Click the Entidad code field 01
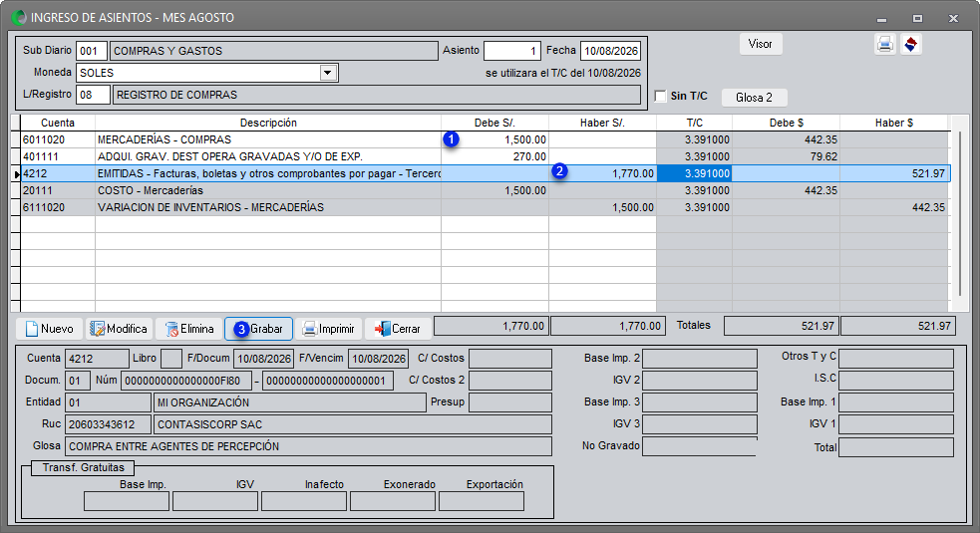The image size is (980, 533). point(108,402)
